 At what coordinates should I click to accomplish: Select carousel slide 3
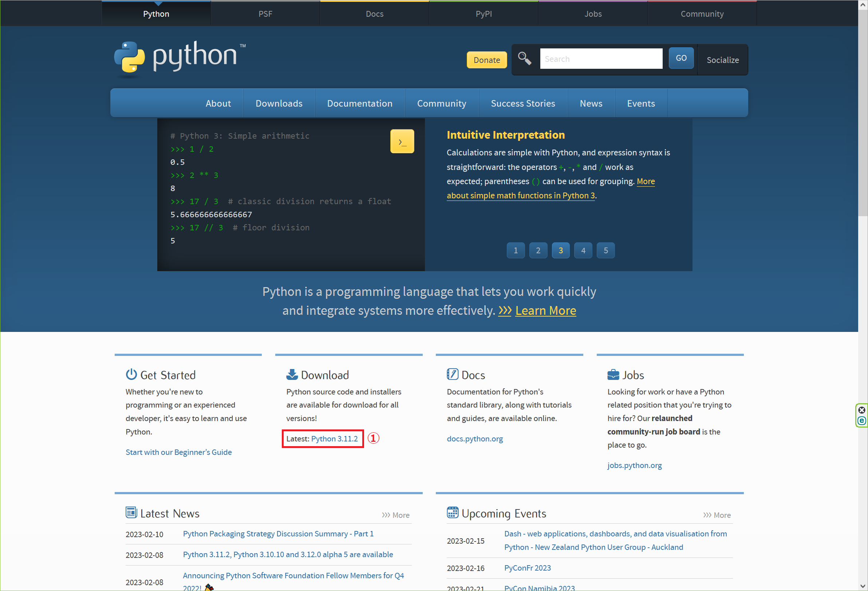[561, 250]
